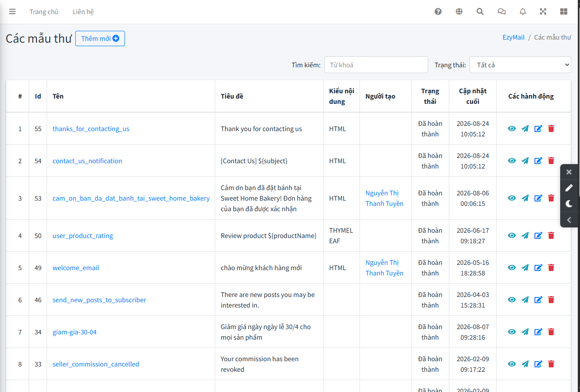Screen dimensions: 580x392
Task: Edit the thanks_for_contacting_us template
Action: tap(538, 128)
